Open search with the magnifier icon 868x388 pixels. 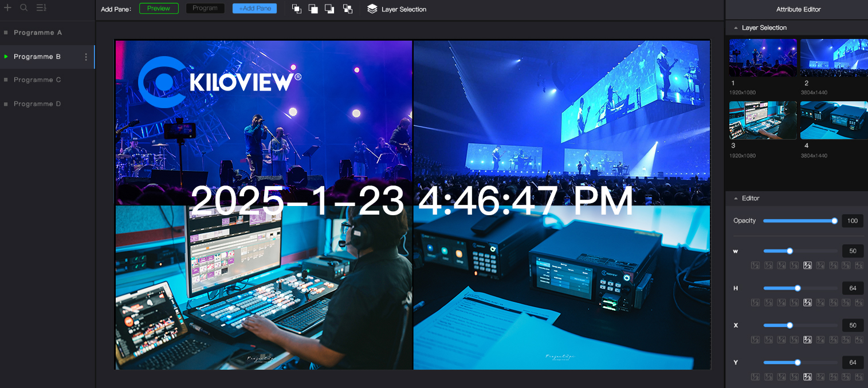tap(24, 7)
